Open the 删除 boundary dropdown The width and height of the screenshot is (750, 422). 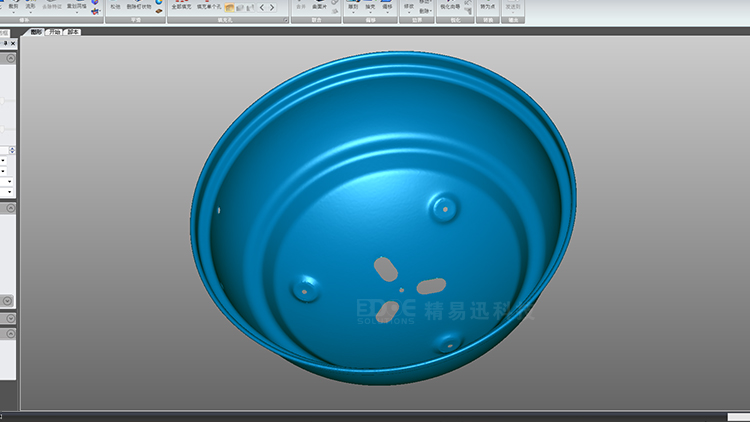pos(426,11)
